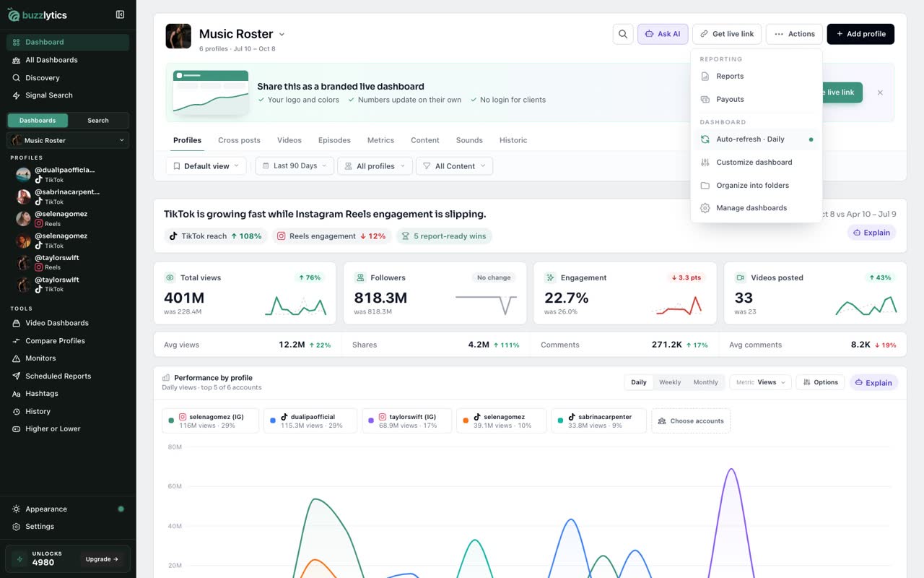This screenshot has height=578, width=924.
Task: Open the All profiles filter dropdown
Action: [x=375, y=166]
